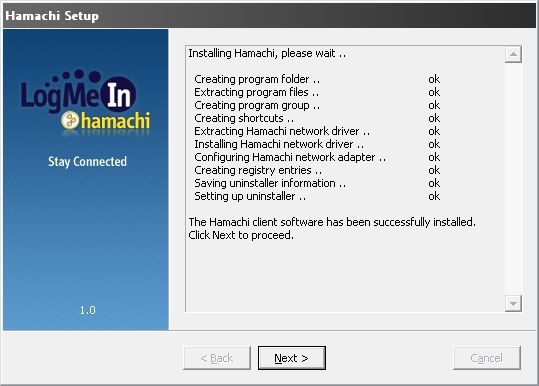Click ok status beside 'Setting up uninstaller'
Viewport: 539px width, 386px height.
pos(434,196)
